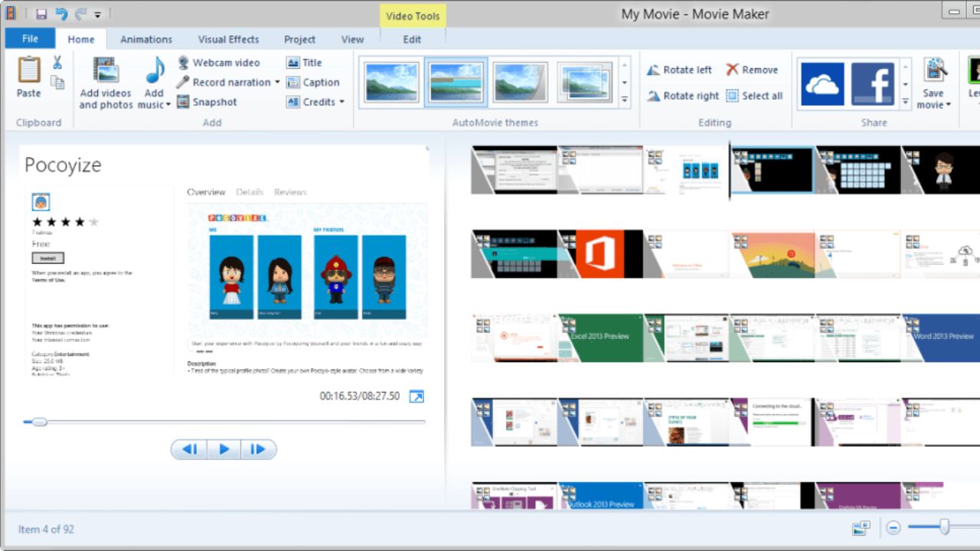The image size is (980, 551).
Task: Remove the selected clip
Action: point(752,70)
